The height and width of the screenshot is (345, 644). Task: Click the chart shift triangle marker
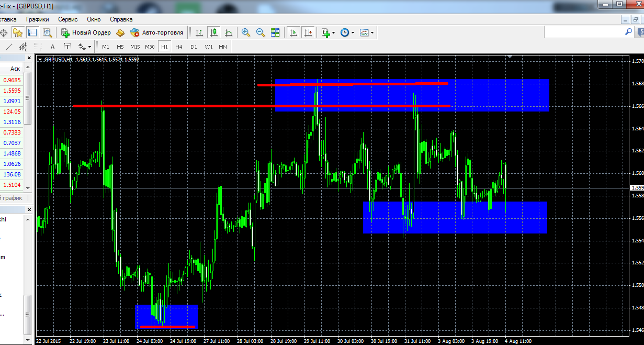510,57
